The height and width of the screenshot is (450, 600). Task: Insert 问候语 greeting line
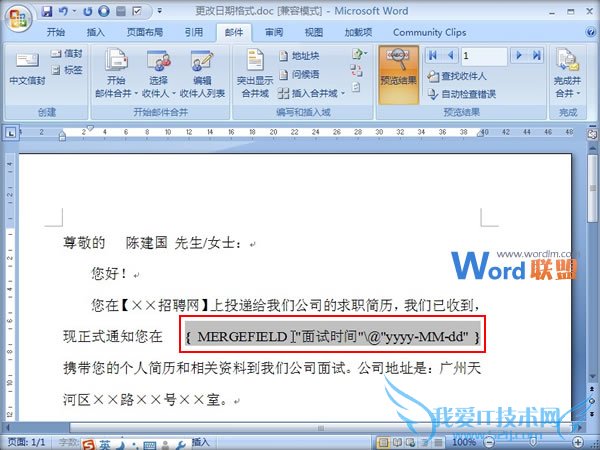[299, 75]
